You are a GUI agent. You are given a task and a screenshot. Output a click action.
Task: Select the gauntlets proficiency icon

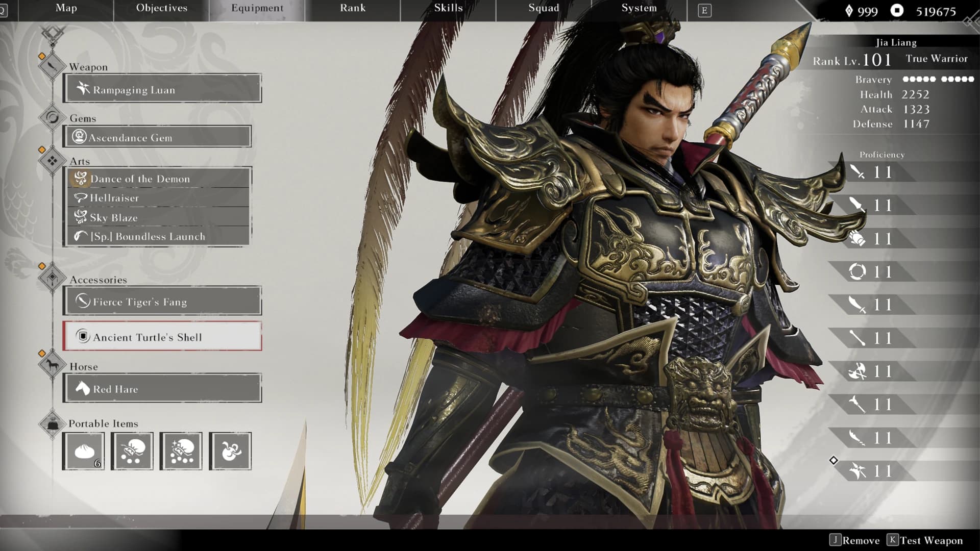857,238
